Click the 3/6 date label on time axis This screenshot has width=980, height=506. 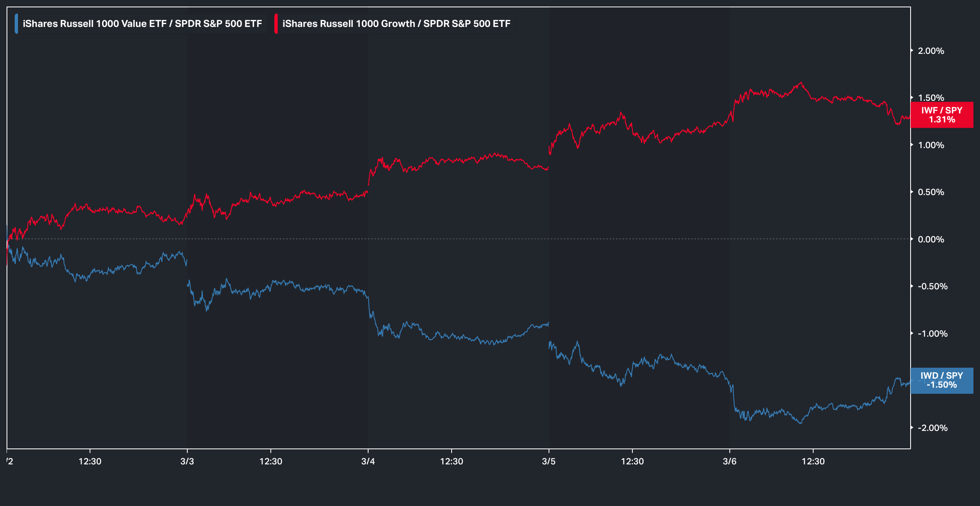tap(730, 462)
